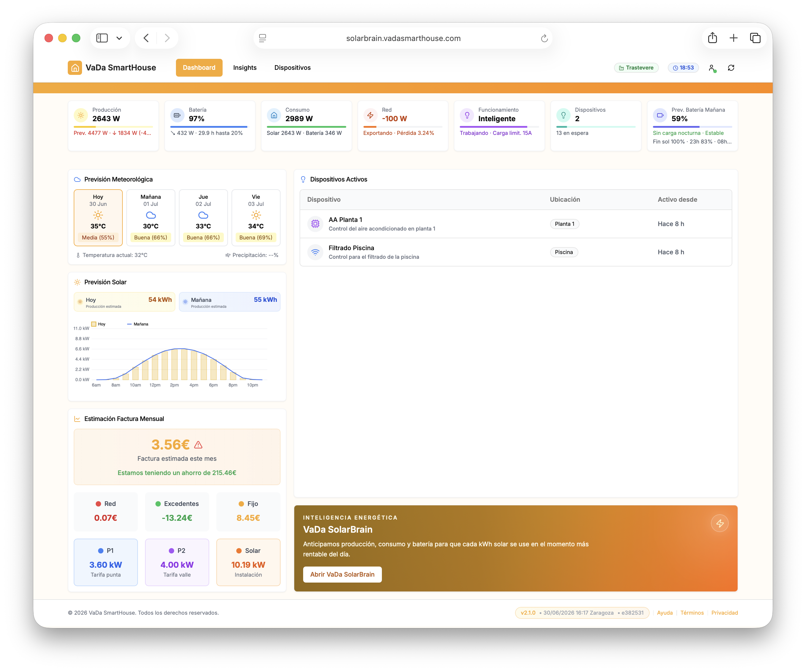Screen dimensions: 806x672
Task: Click the solarbrain.vadasmarthouse.com address field
Action: pyautogui.click(x=403, y=38)
